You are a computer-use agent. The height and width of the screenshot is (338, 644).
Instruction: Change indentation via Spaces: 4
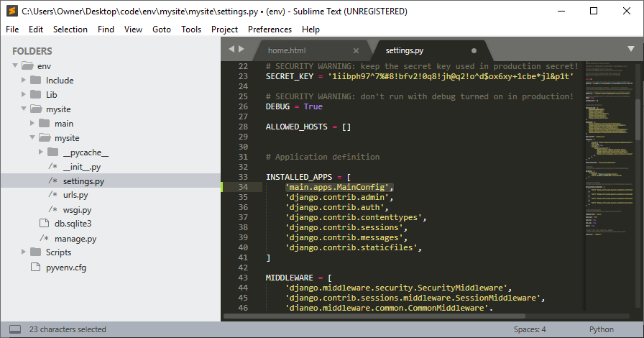(530, 329)
